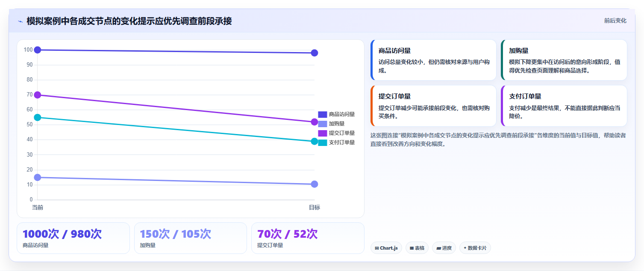Click the 70次 / 52次 stat card
This screenshot has width=644, height=271.
click(308, 238)
